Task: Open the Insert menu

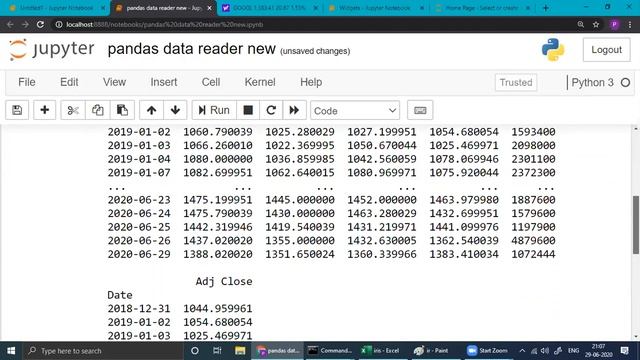Action: [x=164, y=82]
